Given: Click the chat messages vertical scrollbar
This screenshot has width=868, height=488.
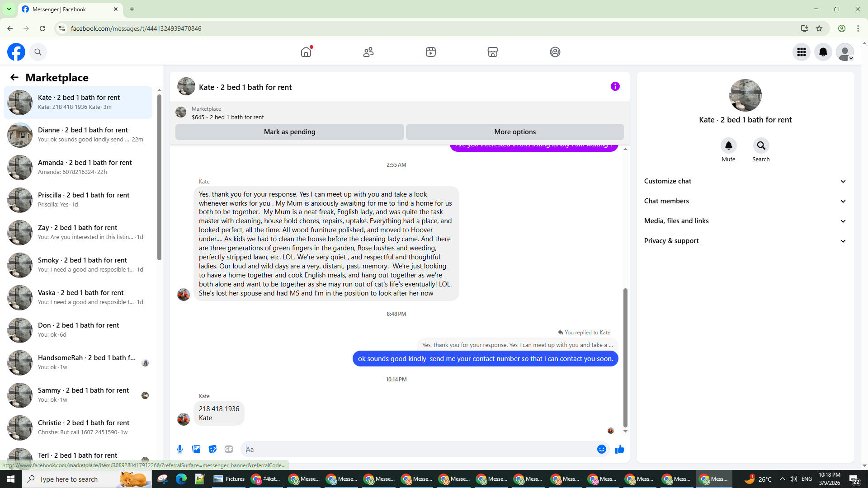Looking at the screenshot, I should [x=625, y=357].
